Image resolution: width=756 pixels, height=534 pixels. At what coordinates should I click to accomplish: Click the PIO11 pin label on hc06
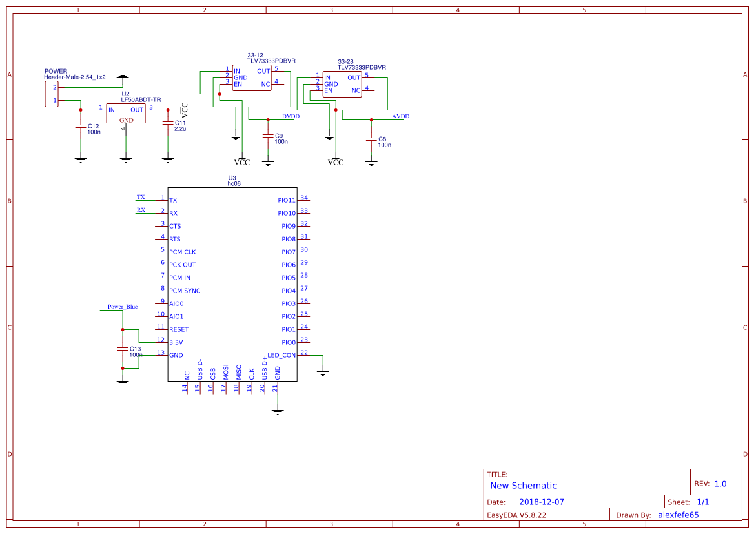[286, 201]
